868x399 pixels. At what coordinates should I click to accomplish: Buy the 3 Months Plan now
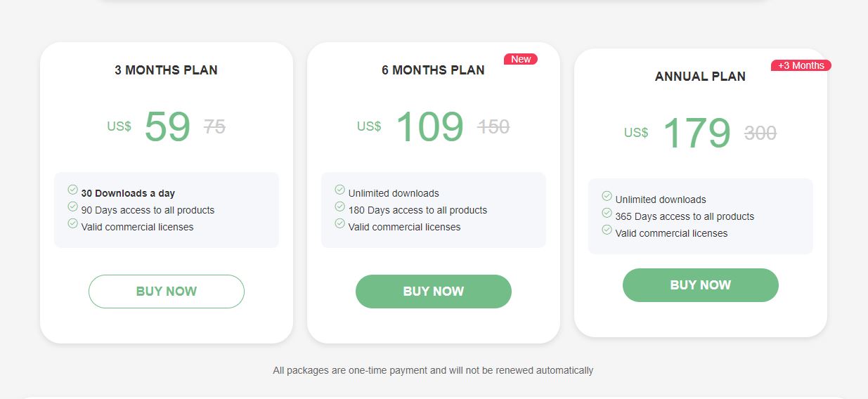click(167, 292)
